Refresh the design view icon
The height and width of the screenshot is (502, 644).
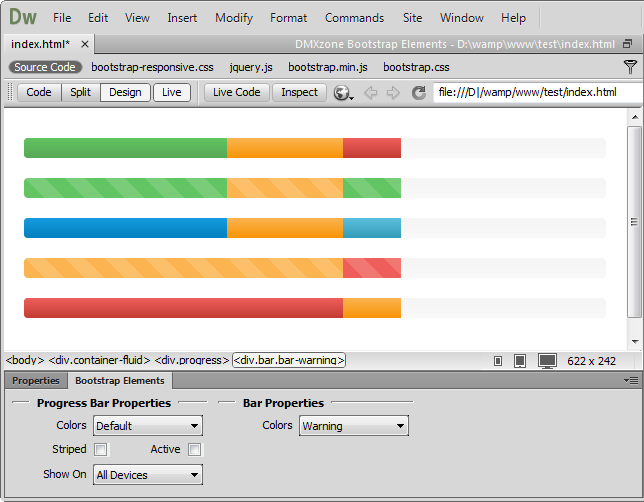(419, 93)
